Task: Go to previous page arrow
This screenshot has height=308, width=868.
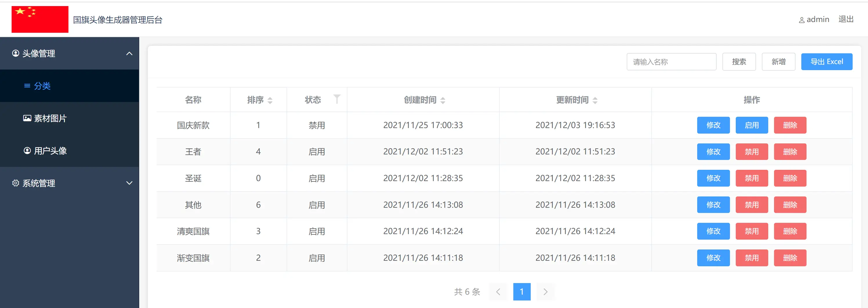Action: (498, 291)
